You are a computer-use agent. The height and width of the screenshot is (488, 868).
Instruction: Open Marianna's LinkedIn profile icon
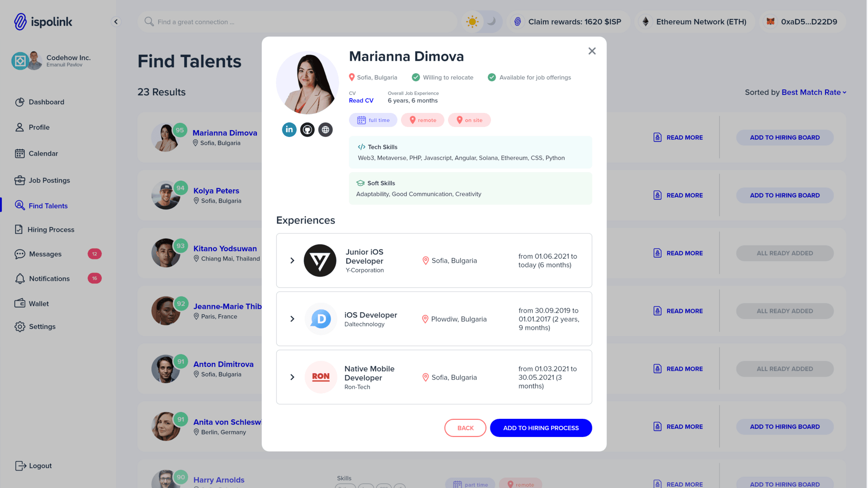tap(289, 130)
